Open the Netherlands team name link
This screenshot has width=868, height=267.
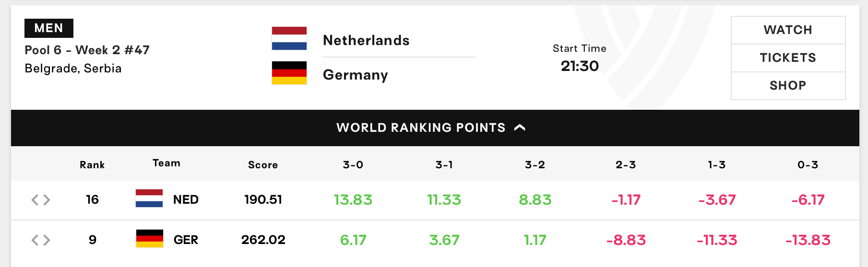[366, 40]
